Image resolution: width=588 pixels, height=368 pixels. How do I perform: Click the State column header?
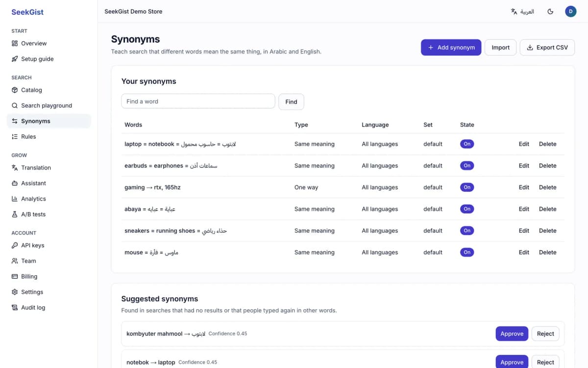click(x=467, y=125)
